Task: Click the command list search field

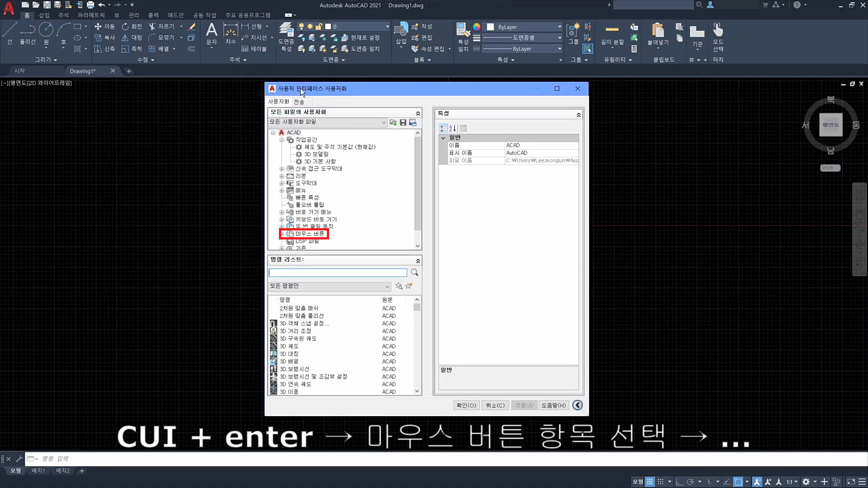Action: (337, 272)
